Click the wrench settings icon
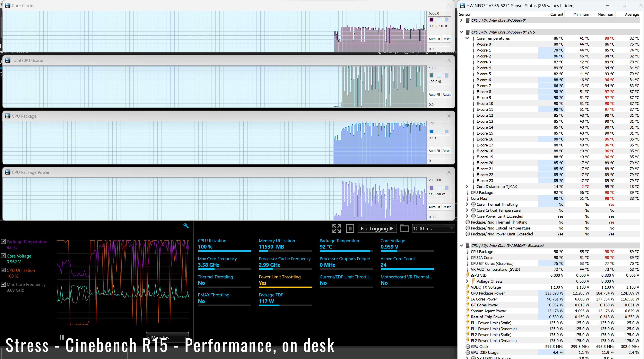This screenshot has width=644, height=359. pyautogui.click(x=186, y=226)
